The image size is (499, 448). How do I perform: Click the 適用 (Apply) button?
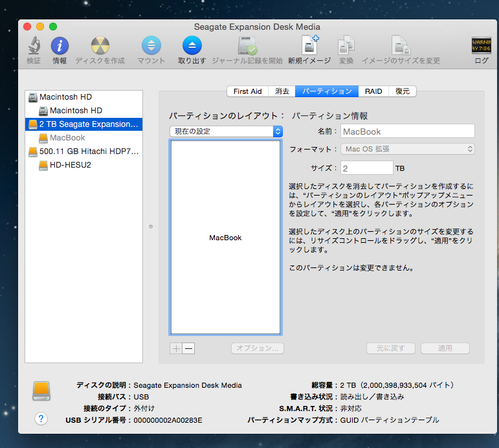tap(445, 348)
